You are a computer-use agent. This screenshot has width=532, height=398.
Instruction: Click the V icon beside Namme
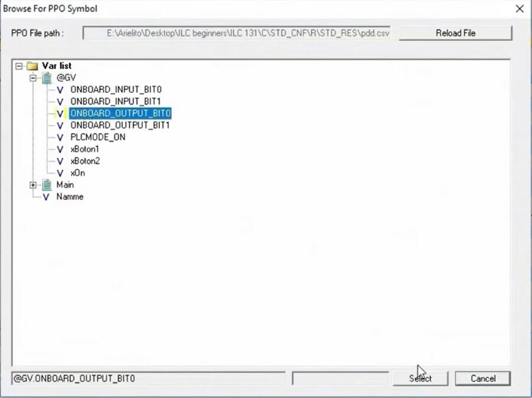(46, 197)
